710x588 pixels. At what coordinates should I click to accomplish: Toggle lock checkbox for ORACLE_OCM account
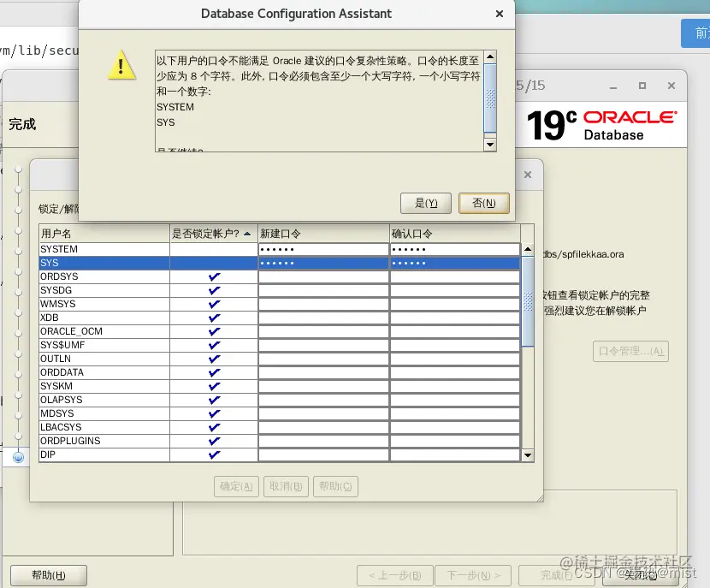coord(214,331)
